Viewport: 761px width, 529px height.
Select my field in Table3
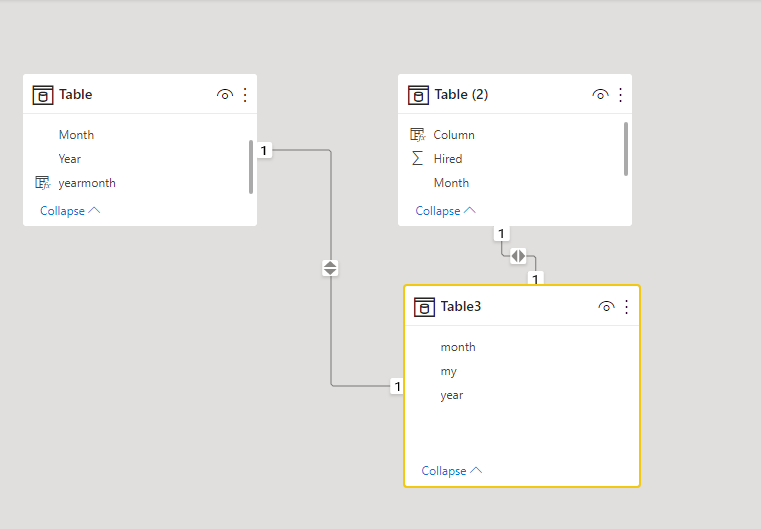[448, 371]
